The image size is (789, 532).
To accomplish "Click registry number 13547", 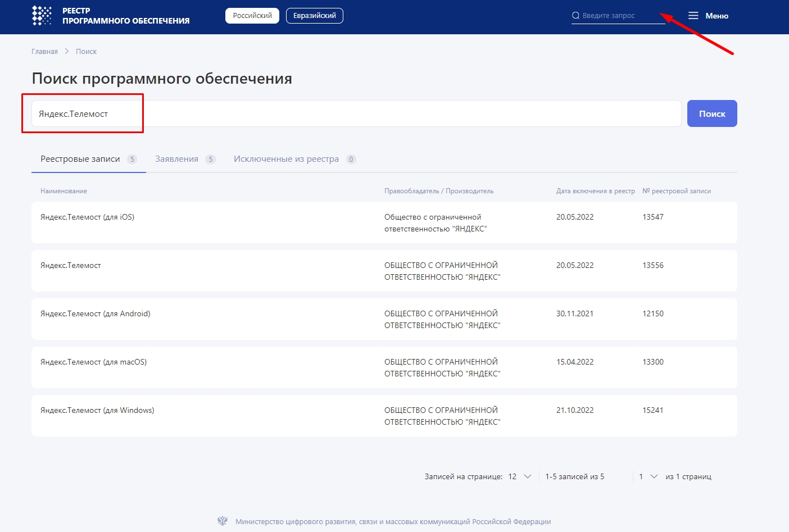I will (x=653, y=217).
